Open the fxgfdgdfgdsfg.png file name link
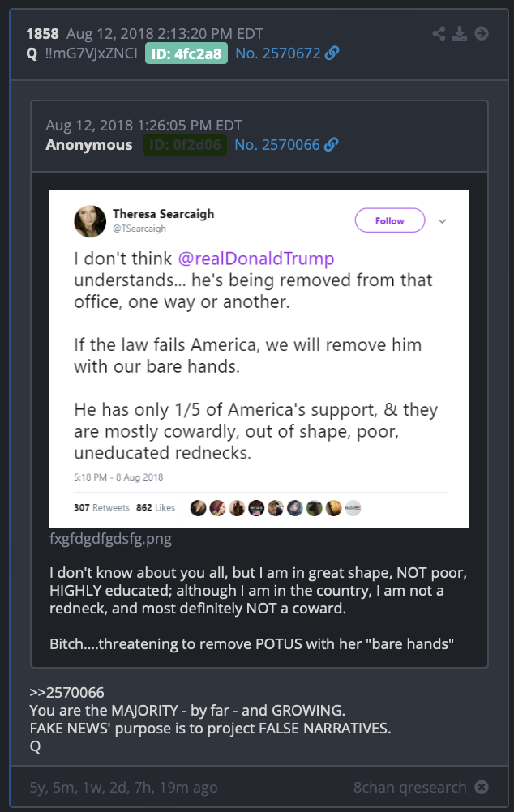 (110, 539)
